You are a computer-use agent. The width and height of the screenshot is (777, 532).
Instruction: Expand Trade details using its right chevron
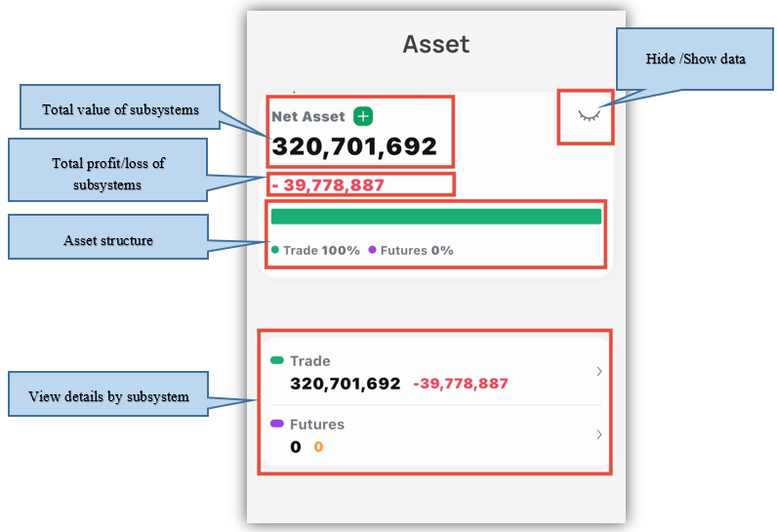point(598,372)
